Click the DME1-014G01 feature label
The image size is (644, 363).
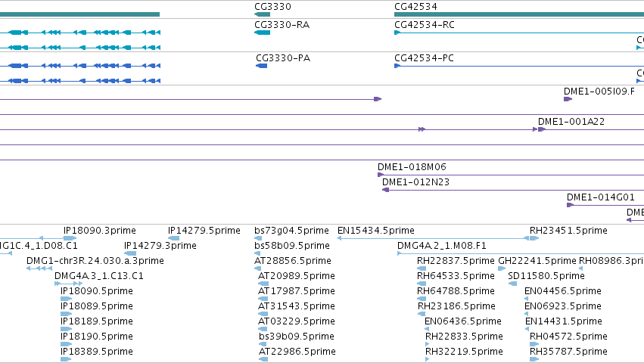pos(600,197)
